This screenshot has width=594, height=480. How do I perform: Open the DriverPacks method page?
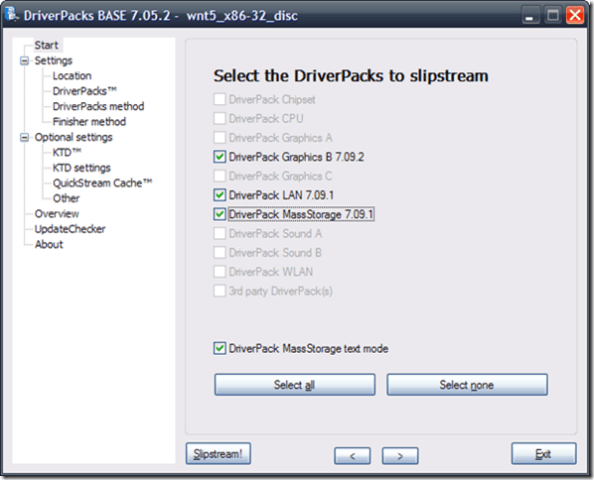tap(98, 106)
